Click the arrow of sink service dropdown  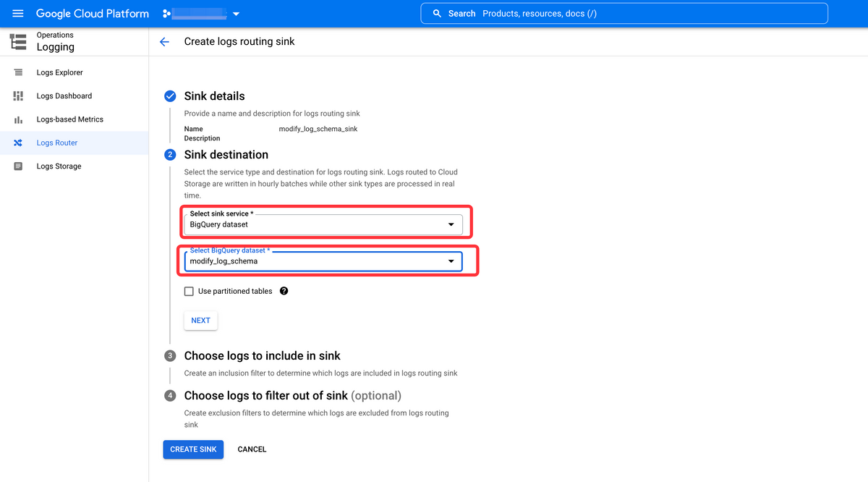[x=451, y=224]
